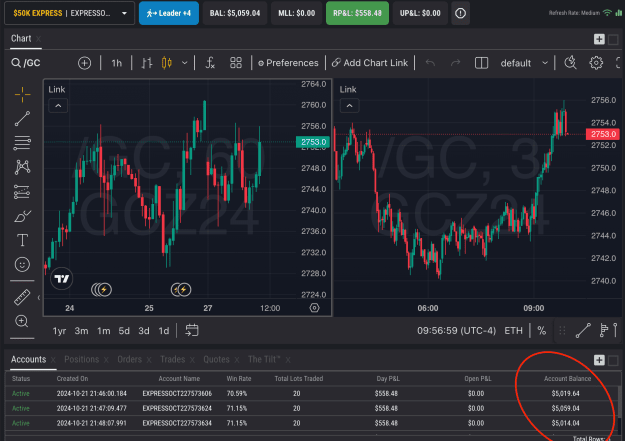This screenshot has height=441, width=625.
Task: Undo the last chart action
Action: (x=430, y=63)
